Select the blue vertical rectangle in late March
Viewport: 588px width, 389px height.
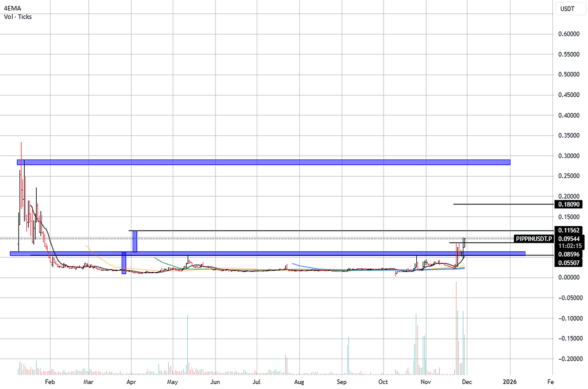[x=123, y=263]
